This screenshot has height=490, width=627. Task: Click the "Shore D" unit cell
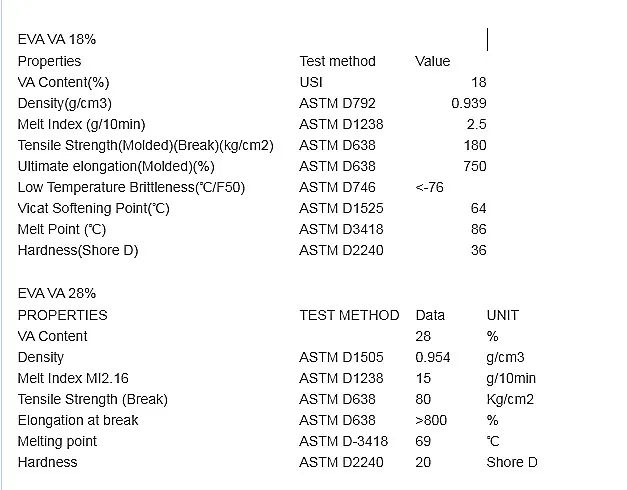511,462
